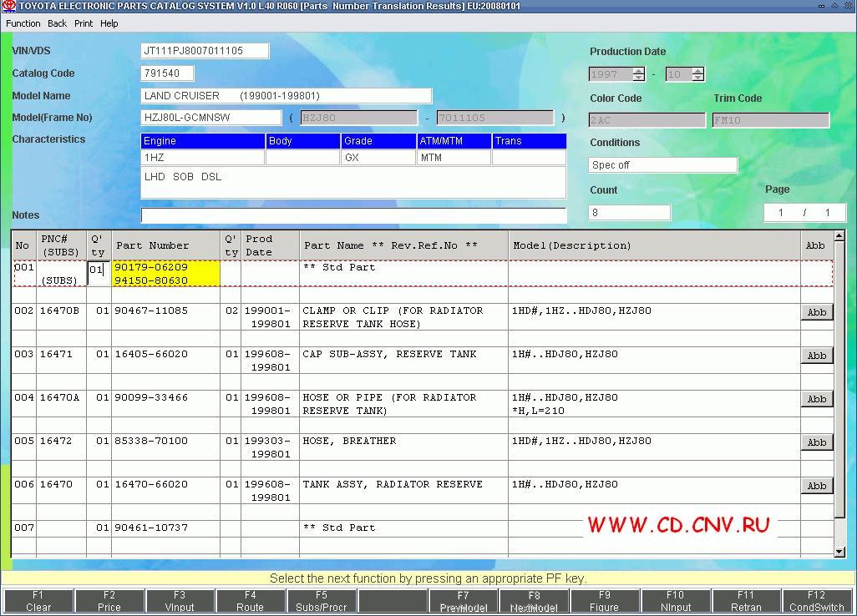Open the Help menu

click(109, 23)
